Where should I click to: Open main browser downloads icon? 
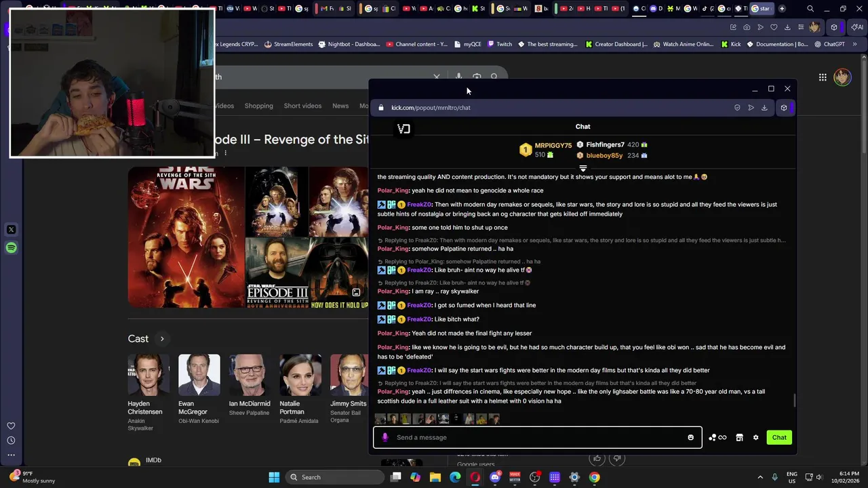tap(787, 27)
